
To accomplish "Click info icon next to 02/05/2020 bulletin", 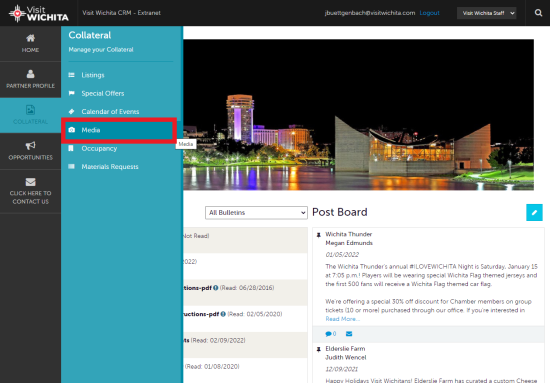I will tap(223, 314).
